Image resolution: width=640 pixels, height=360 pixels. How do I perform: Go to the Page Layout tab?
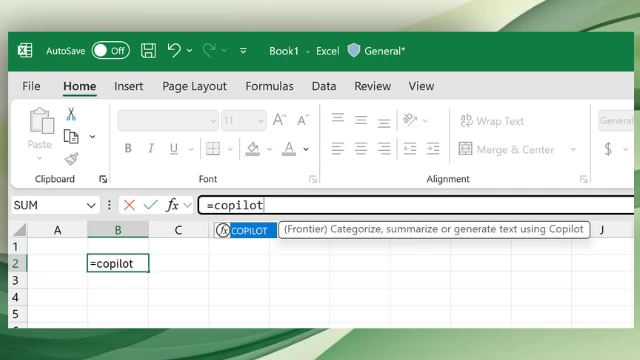coord(194,86)
